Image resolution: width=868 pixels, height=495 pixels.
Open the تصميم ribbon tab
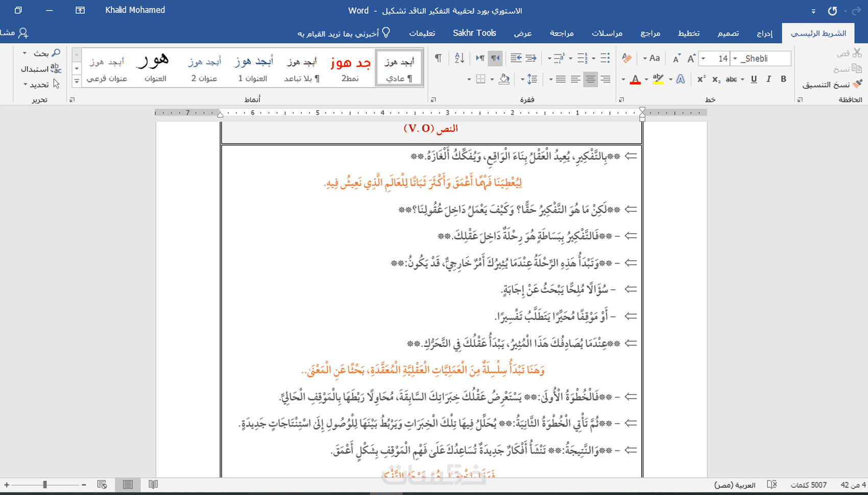point(728,33)
